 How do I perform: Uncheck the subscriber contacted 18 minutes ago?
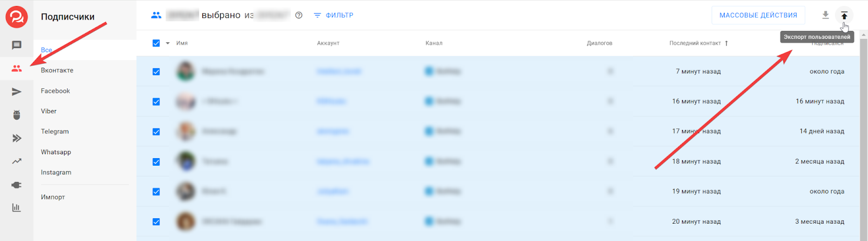(156, 161)
